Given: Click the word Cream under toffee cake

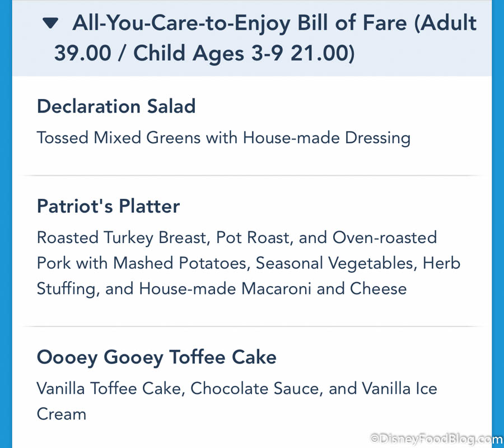Looking at the screenshot, I should (62, 414).
